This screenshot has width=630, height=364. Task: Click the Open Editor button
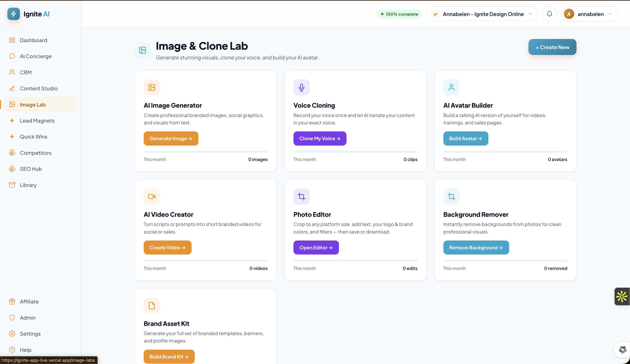point(316,248)
